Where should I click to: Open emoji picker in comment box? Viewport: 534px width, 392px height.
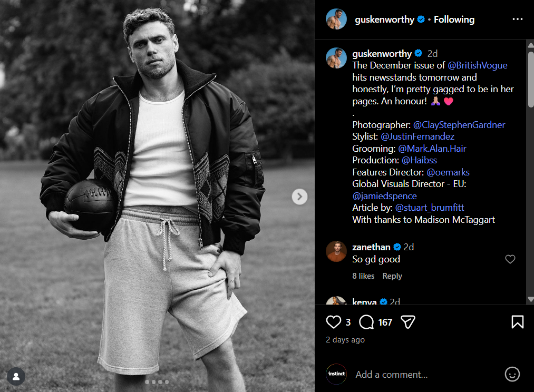coord(512,375)
